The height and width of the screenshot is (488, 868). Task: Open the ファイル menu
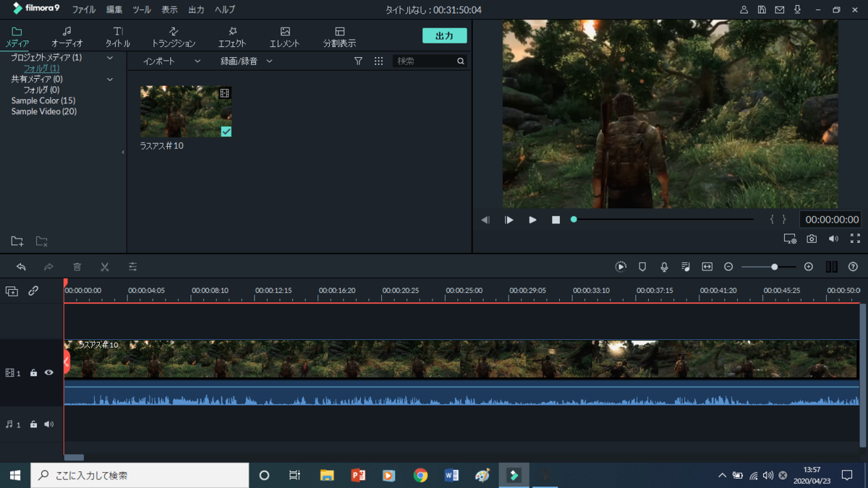(83, 10)
